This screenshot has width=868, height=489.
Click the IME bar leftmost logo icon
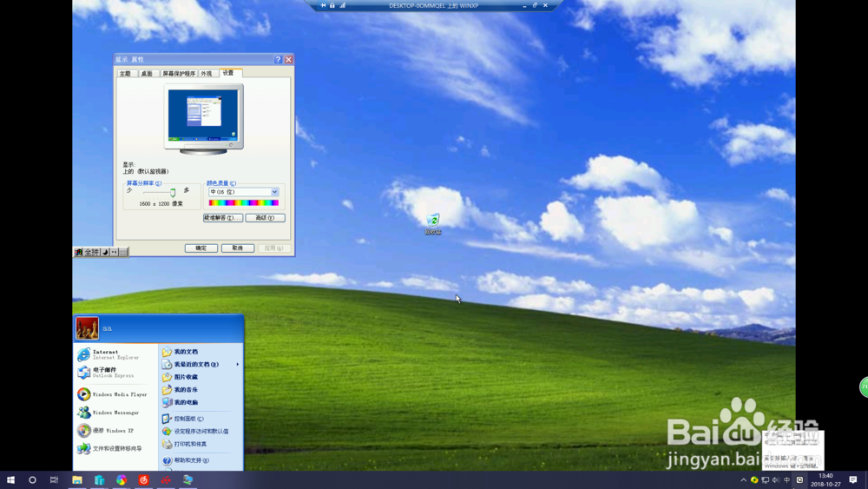79,252
